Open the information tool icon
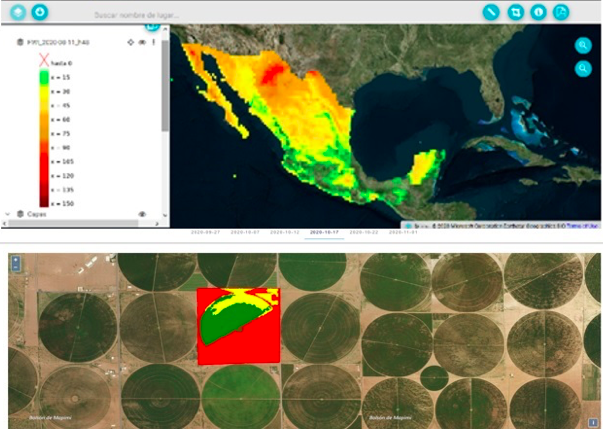The image size is (603, 429). click(538, 13)
